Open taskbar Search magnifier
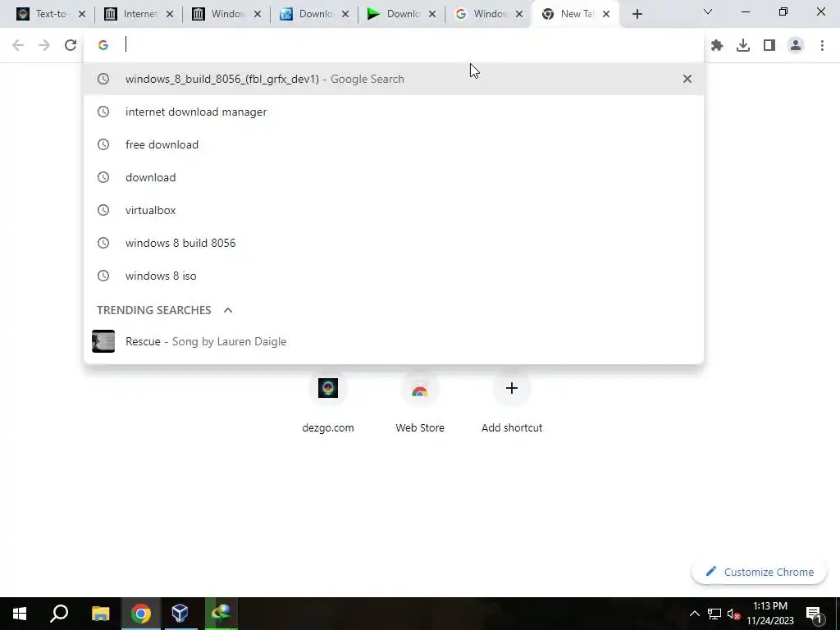 pyautogui.click(x=59, y=614)
